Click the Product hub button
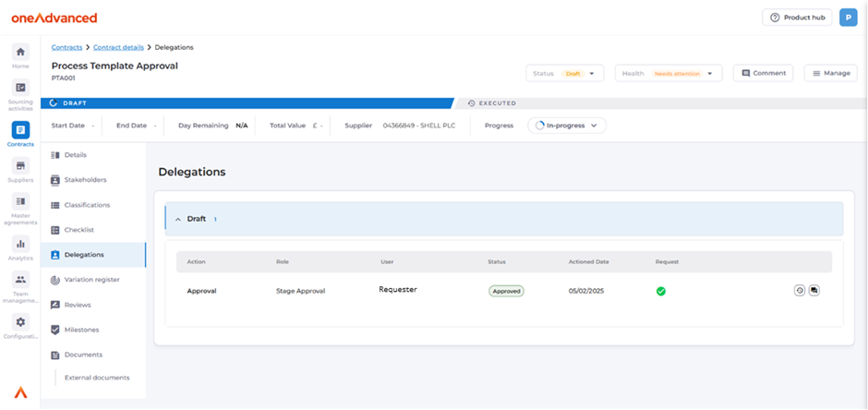The height and width of the screenshot is (410, 868). (797, 18)
